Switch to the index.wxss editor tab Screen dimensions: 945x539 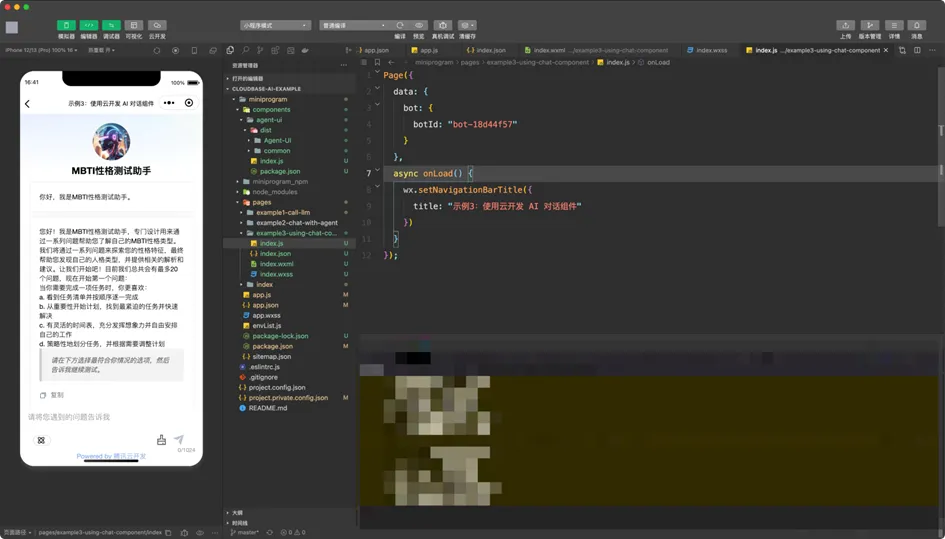pos(708,51)
